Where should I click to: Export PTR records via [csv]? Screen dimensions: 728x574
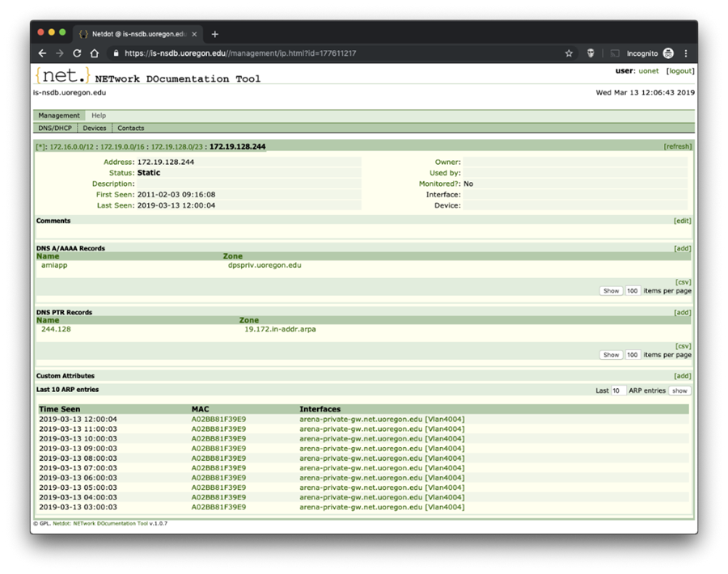point(683,346)
